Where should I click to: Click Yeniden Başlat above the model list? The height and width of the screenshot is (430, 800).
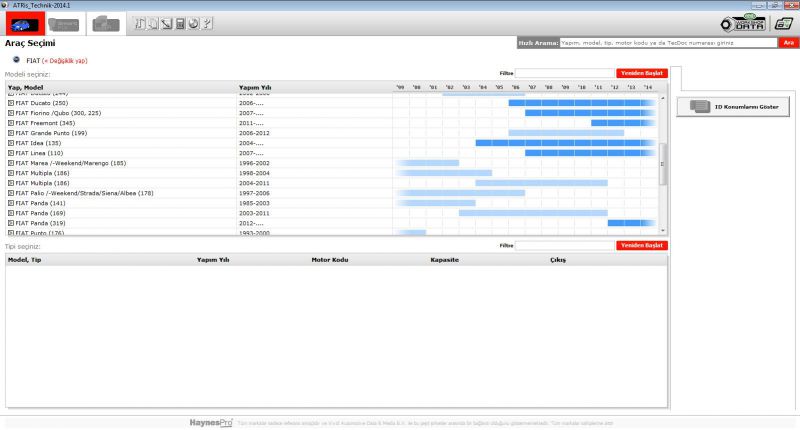642,73
